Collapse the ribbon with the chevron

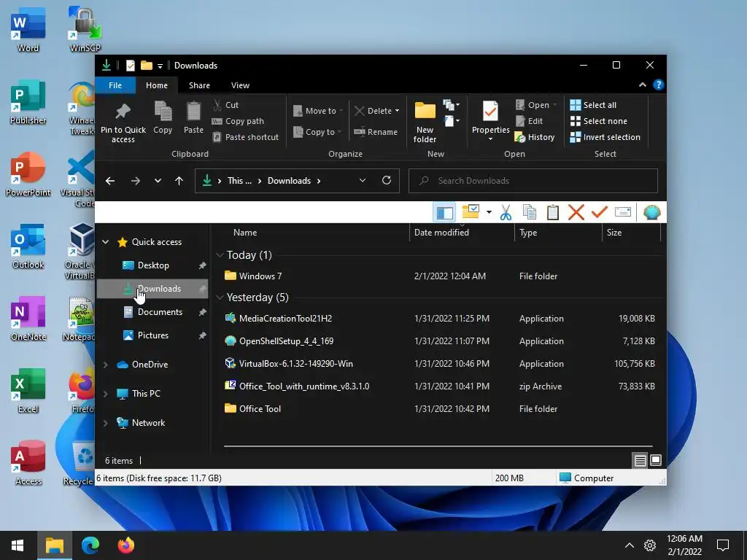coord(642,85)
